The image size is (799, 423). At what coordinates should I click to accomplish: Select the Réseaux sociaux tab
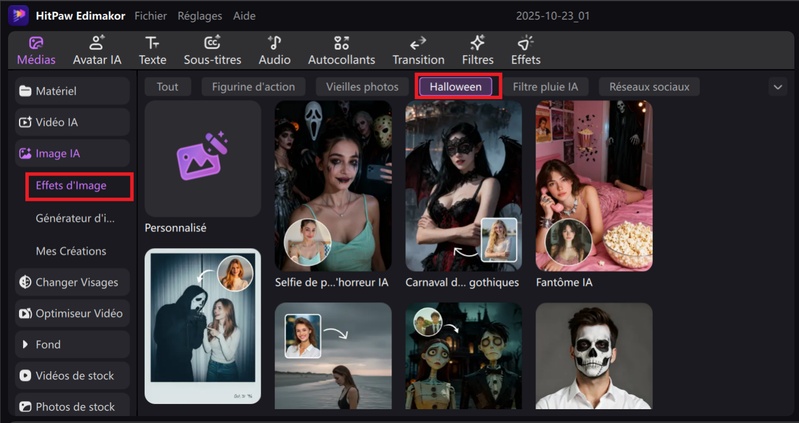[649, 87]
